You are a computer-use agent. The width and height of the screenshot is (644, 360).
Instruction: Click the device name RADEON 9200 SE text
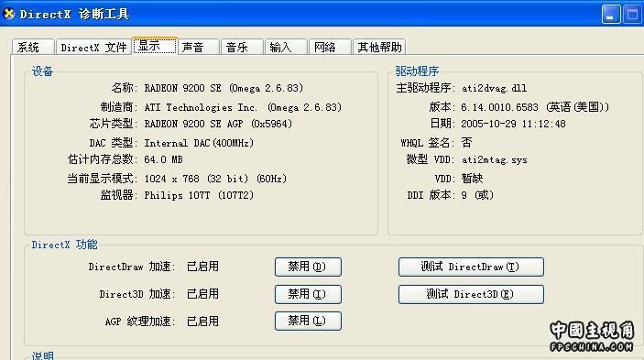224,88
